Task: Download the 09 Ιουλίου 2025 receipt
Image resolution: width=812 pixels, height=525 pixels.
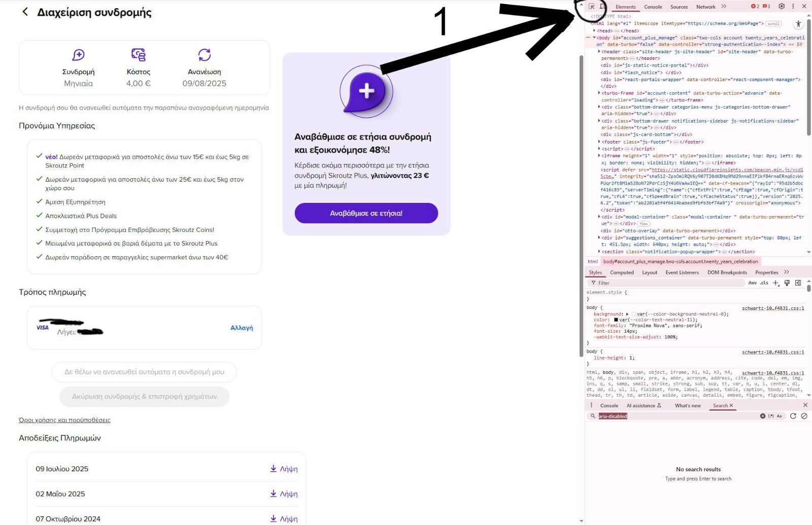Action: pyautogui.click(x=284, y=469)
